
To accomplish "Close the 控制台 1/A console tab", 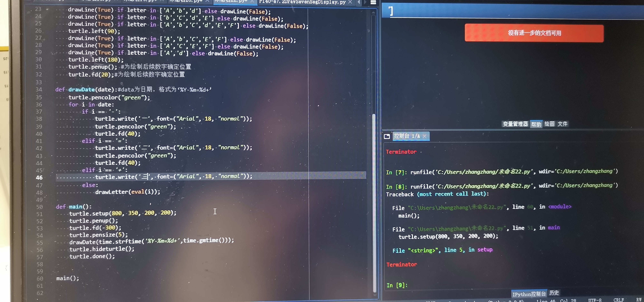I will (x=425, y=136).
